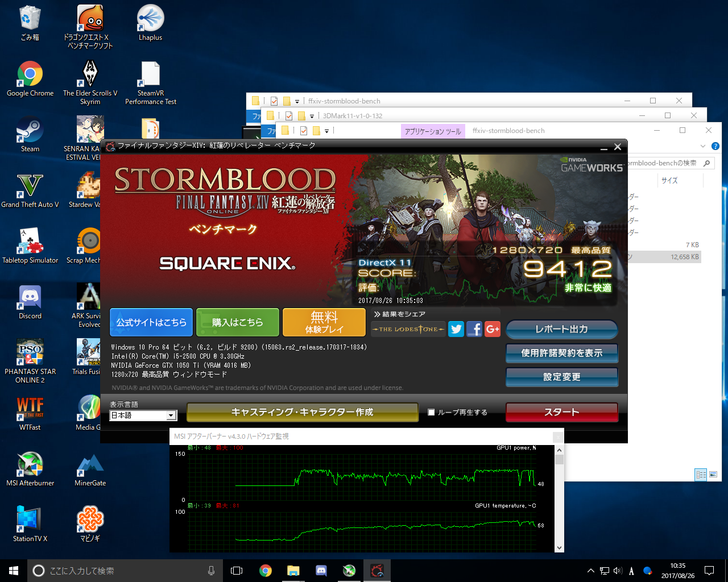Enable the ループ再生する checkbox
Image resolution: width=728 pixels, height=582 pixels.
tap(431, 413)
